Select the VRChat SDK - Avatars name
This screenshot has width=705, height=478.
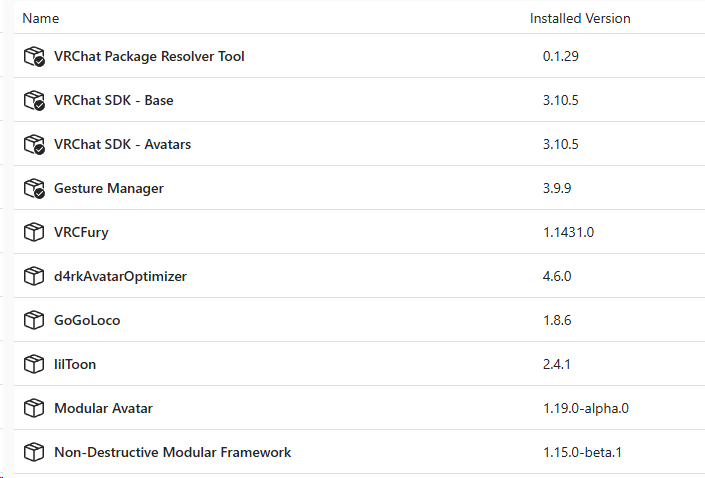tap(122, 144)
